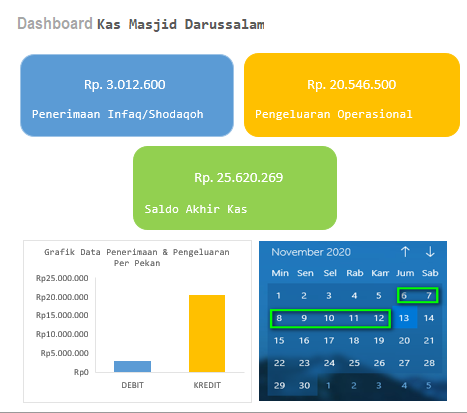Choose date 30 in November calendar

304,386
